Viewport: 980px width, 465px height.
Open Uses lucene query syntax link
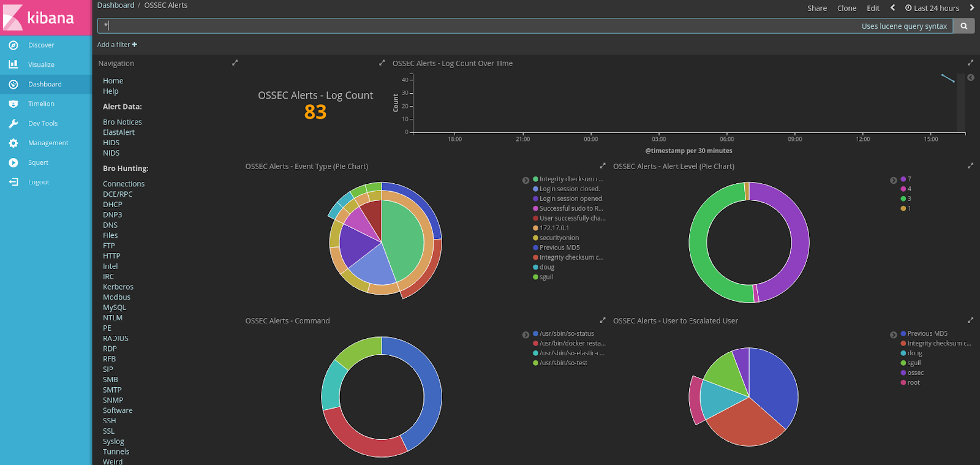(904, 26)
